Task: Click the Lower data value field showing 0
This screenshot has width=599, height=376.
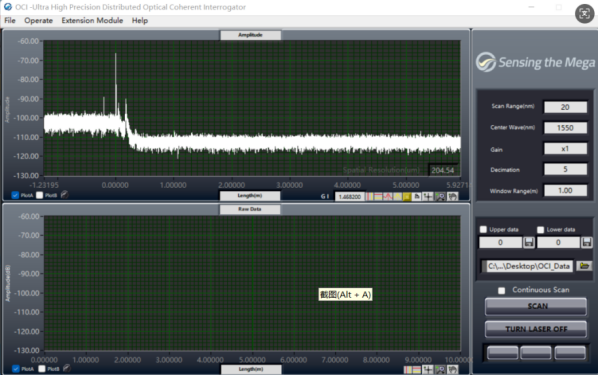Action: tap(559, 242)
